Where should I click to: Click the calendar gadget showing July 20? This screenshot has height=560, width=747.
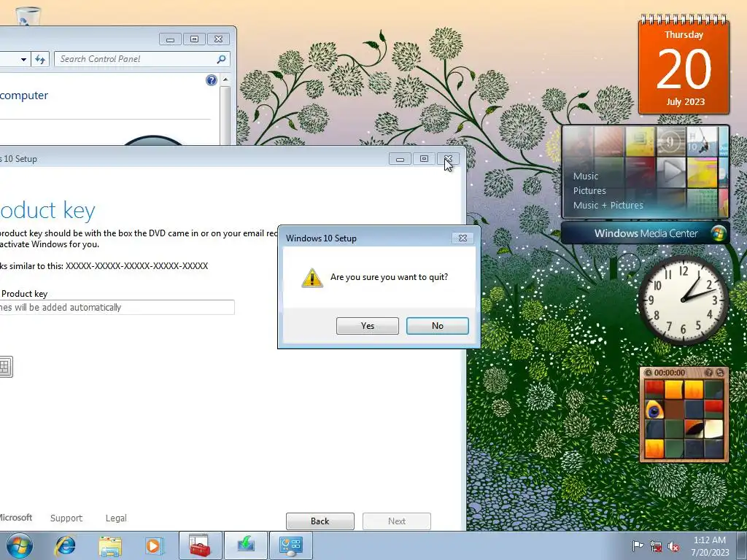pyautogui.click(x=684, y=65)
